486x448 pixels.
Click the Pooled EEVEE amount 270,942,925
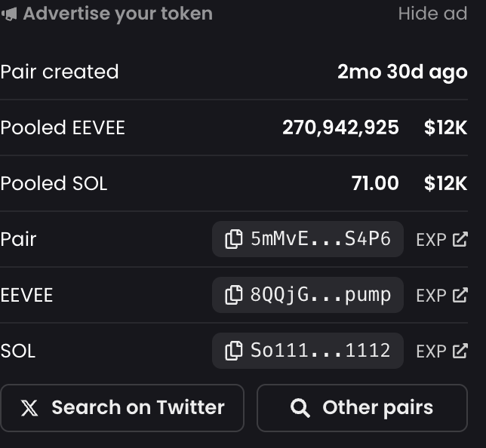pyautogui.click(x=340, y=127)
